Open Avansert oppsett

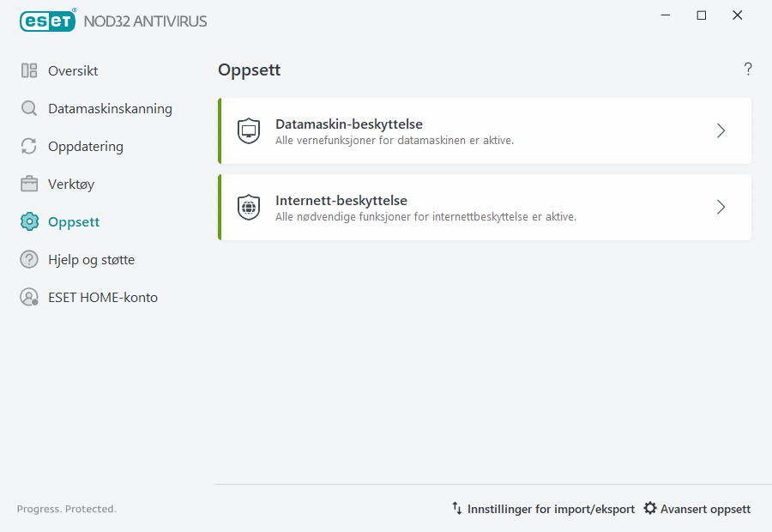coord(705,508)
